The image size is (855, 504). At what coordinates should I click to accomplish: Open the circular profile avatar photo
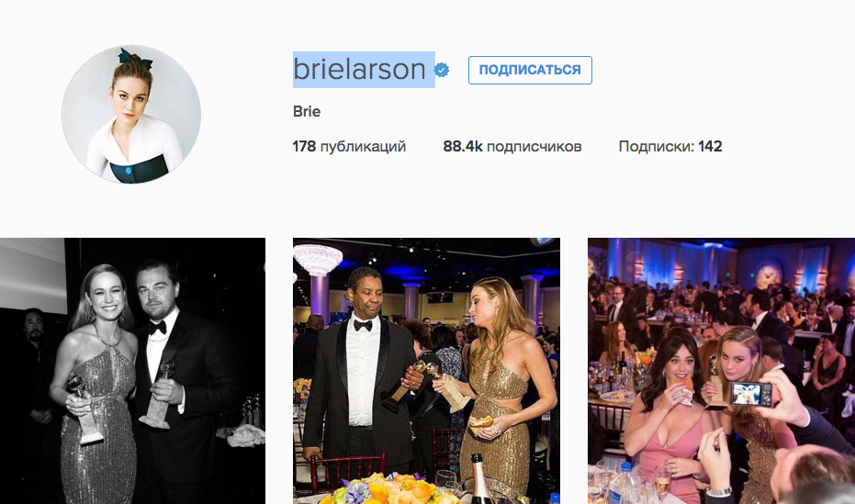[131, 115]
